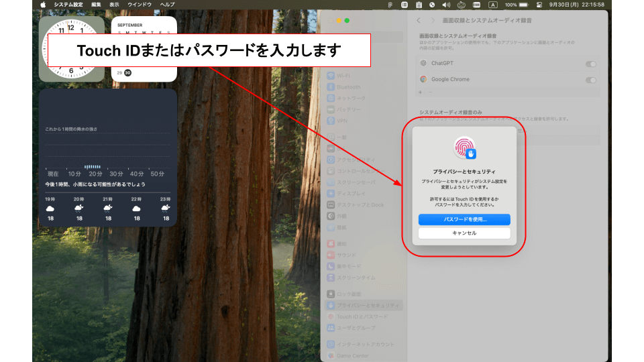This screenshot has height=362, width=644.
Task: Click the ChatGPT app icon in list
Action: (423, 63)
